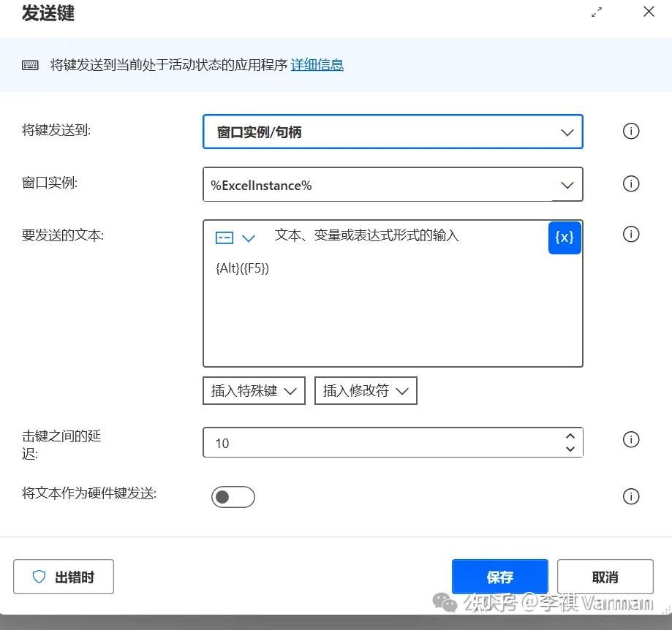Screen dimensions: 672x630
Task: Enable 将文本作为硬件键发送 toggle
Action: tap(233, 497)
